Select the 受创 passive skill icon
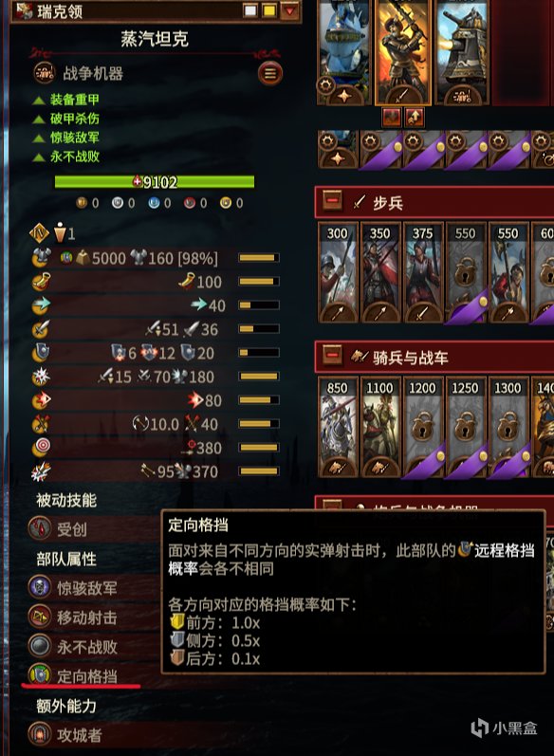554x756 pixels. tap(40, 529)
